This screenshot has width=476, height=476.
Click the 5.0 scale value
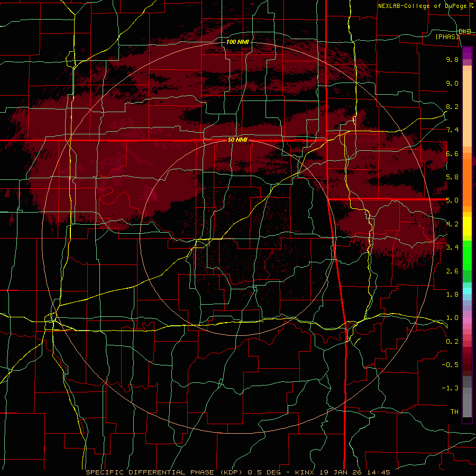[x=452, y=200]
